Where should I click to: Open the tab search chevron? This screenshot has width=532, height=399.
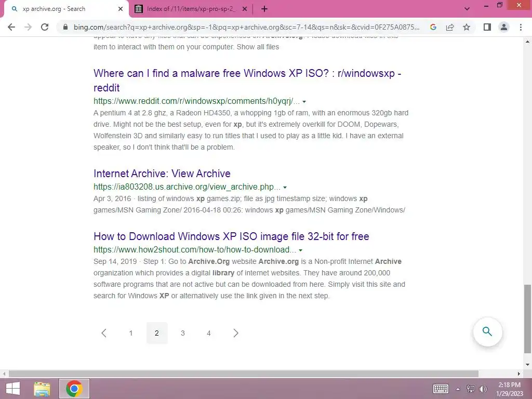point(467,9)
